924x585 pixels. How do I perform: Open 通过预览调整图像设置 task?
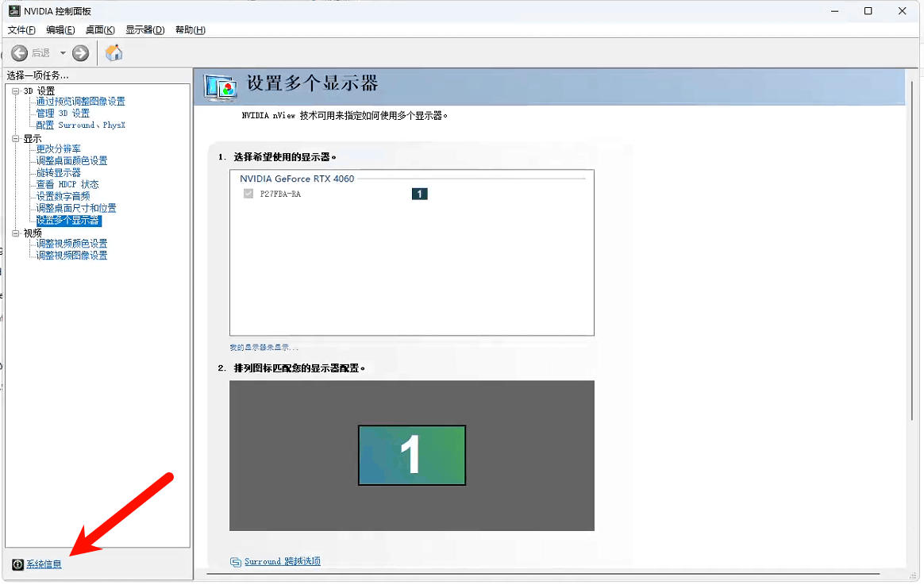click(81, 102)
